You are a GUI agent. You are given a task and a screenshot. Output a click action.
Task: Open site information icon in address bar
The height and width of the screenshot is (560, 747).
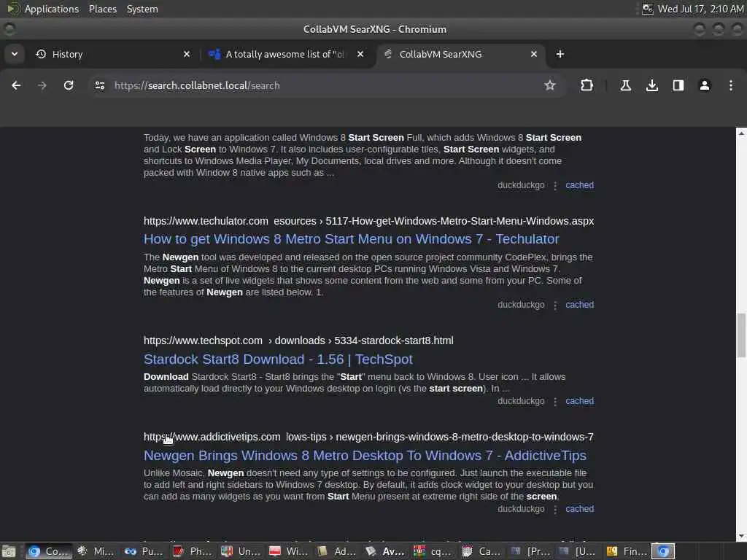[x=99, y=85]
